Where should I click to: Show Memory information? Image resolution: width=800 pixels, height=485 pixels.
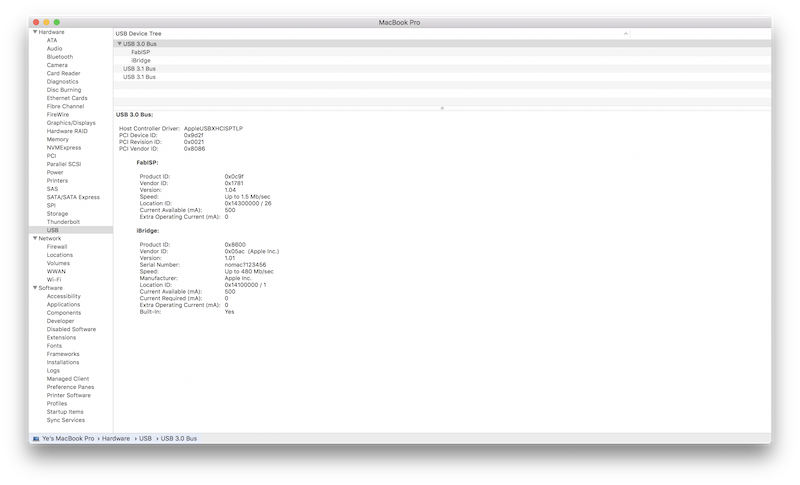tap(57, 139)
